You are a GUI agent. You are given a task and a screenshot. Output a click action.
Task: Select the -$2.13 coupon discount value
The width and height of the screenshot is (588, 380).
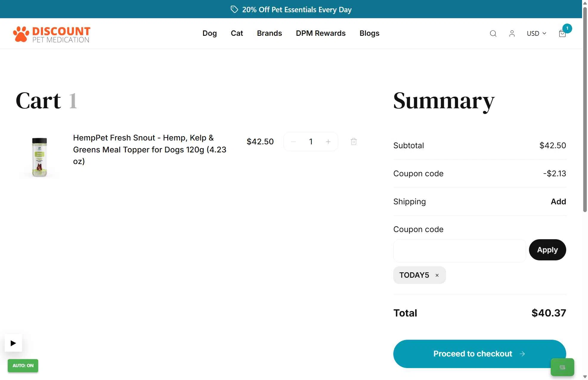tap(555, 174)
